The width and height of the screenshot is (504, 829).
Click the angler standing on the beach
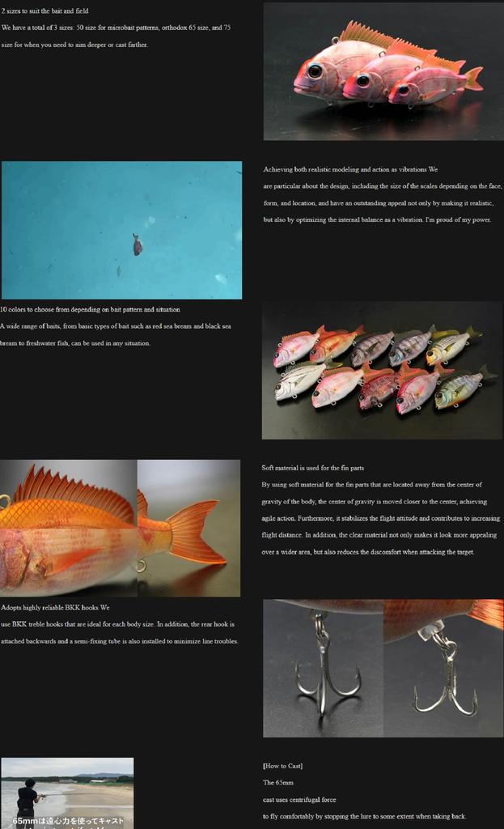[x=28, y=798]
